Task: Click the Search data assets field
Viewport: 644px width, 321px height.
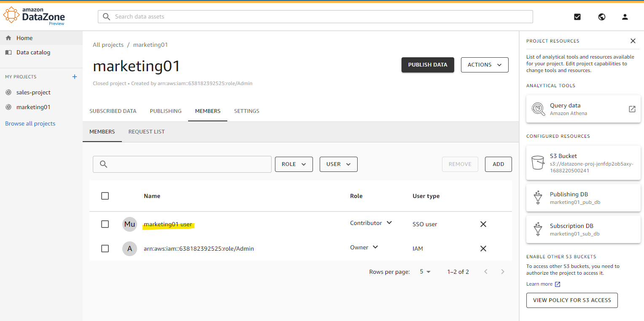Action: 315,17
